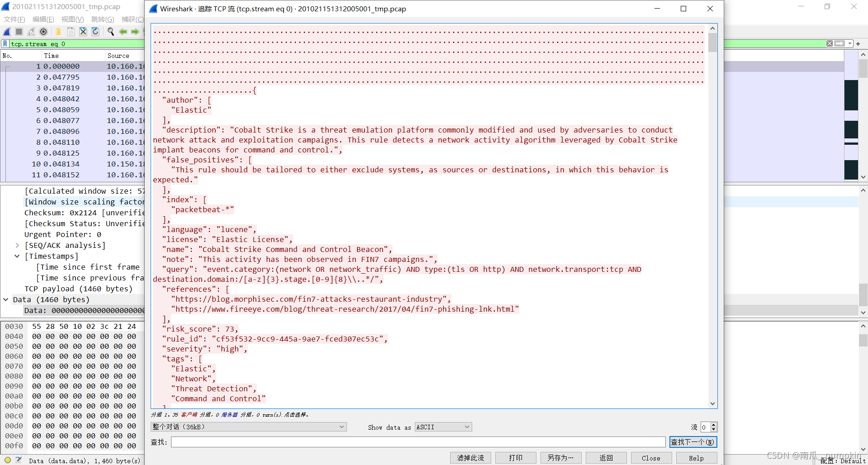
Task: Collapse the Data (1460 bytes) tree node
Action: tap(6, 299)
